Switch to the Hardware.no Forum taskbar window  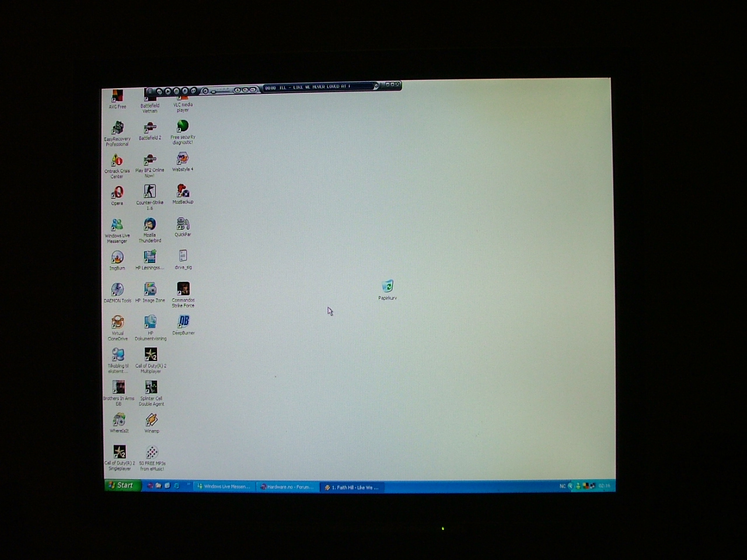point(287,487)
